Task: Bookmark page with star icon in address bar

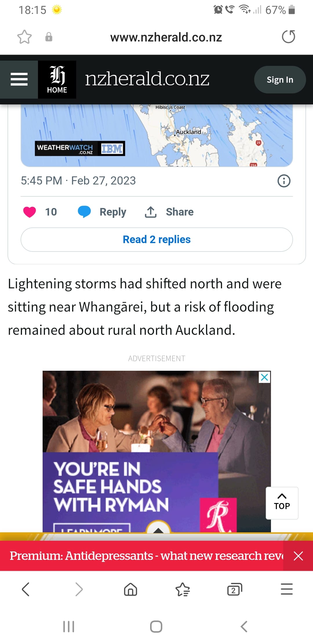Action: [x=24, y=37]
